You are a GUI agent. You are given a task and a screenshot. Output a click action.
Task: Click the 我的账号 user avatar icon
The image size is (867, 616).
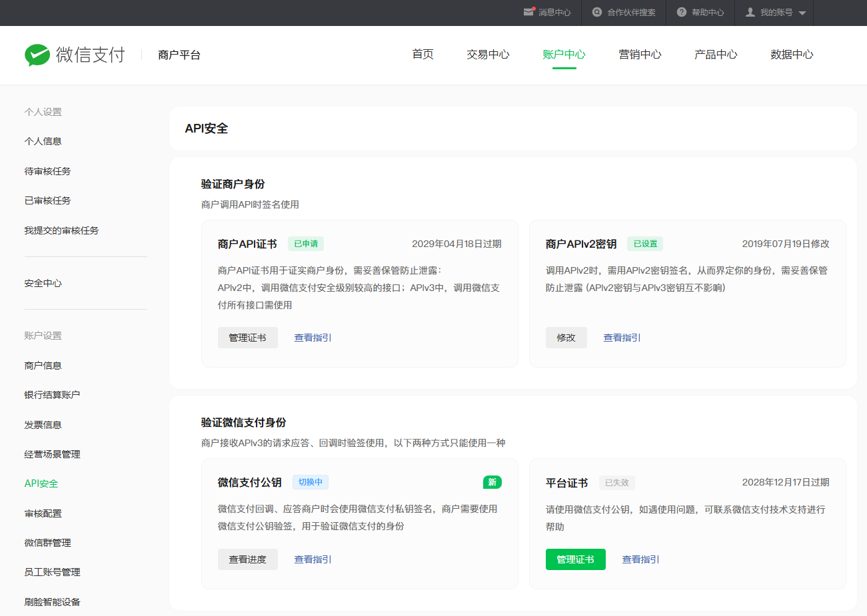coord(750,12)
